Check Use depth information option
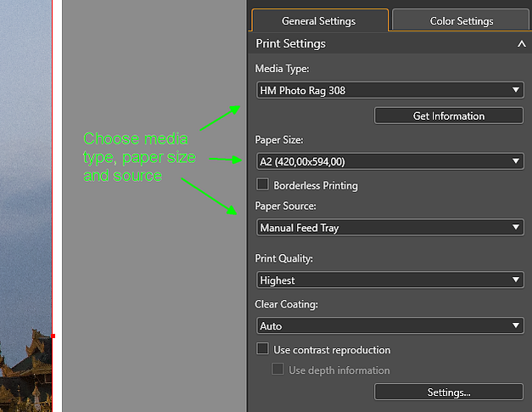 click(x=277, y=370)
